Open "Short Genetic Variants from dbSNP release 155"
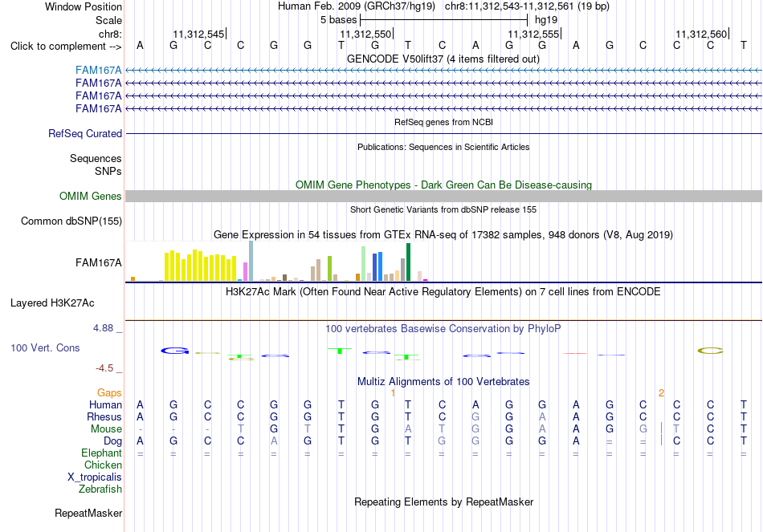 [443, 209]
